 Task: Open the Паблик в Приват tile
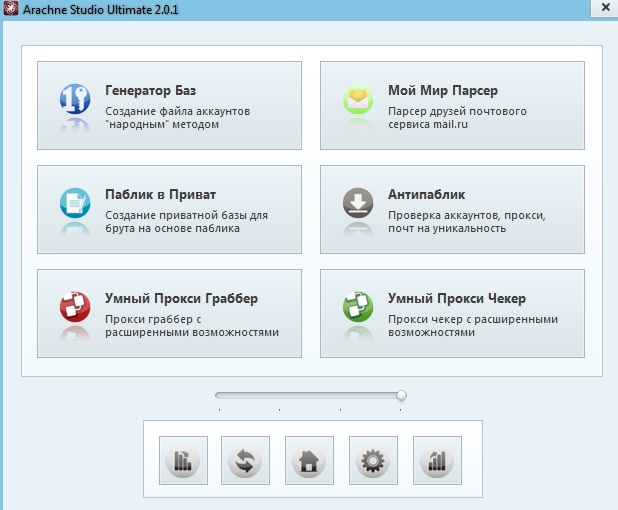pyautogui.click(x=169, y=209)
